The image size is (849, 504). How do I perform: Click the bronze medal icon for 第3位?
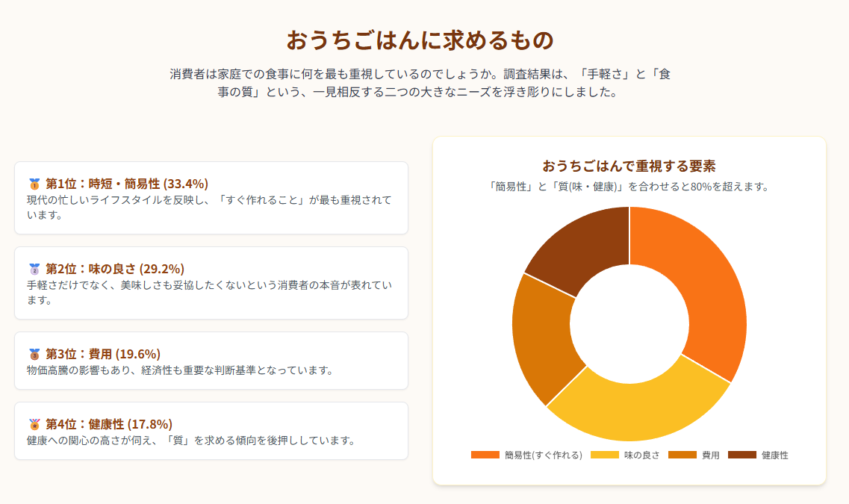coord(34,354)
